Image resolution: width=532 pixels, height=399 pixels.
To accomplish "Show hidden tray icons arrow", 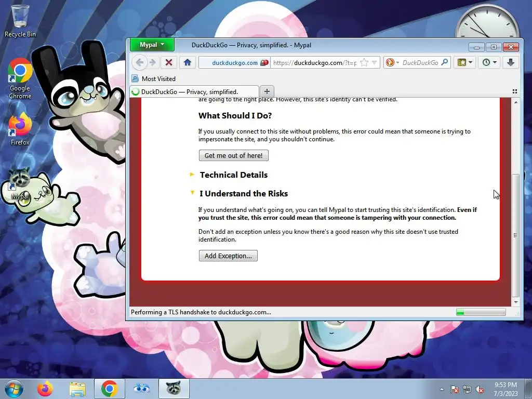I will tap(442, 389).
